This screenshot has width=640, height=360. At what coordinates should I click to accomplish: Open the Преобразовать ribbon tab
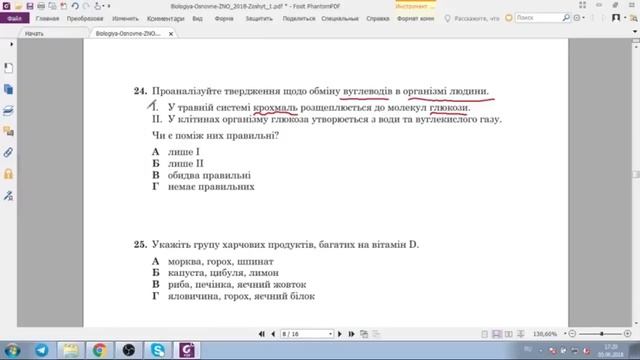[85, 18]
